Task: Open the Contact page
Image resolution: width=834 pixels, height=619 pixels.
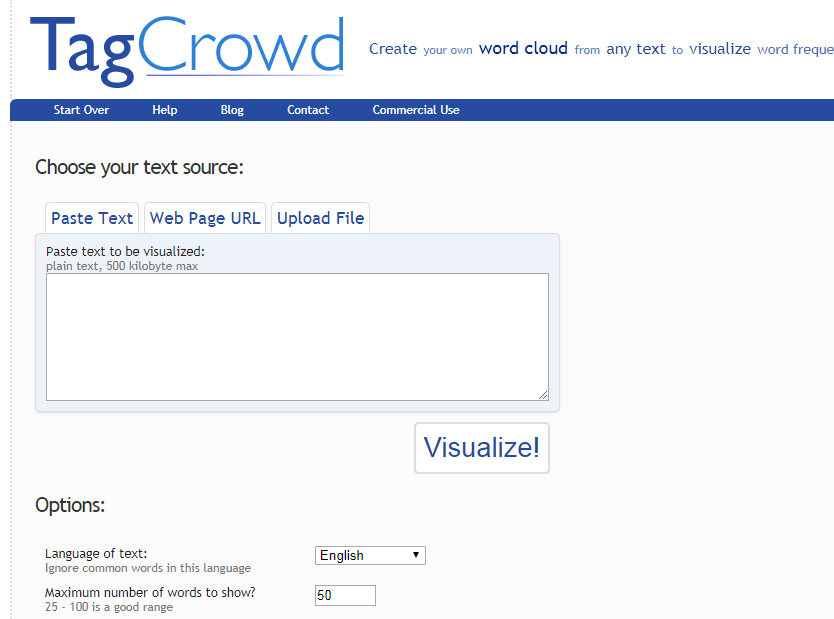Action: click(x=307, y=110)
